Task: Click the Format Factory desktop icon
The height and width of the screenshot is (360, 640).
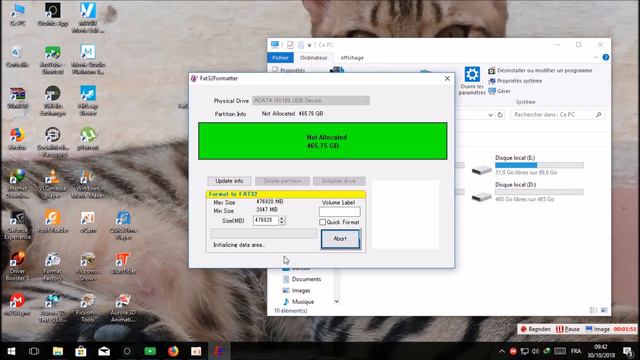Action: point(53,266)
